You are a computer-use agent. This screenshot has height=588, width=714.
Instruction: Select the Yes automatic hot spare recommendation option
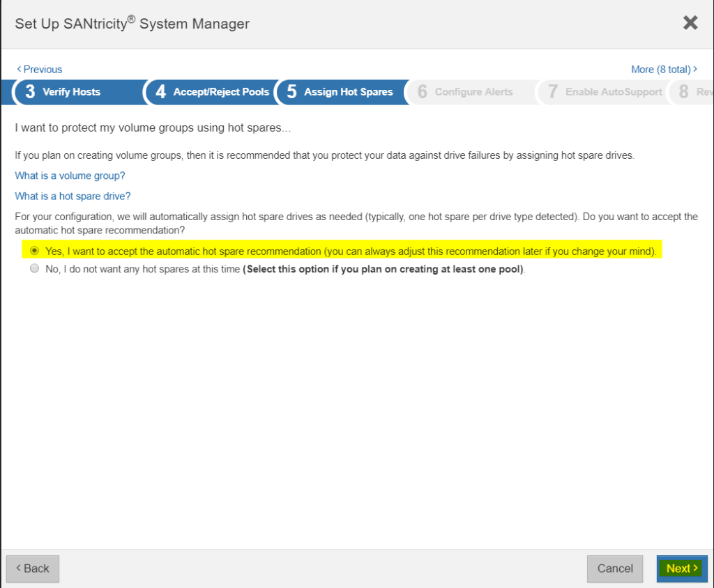(x=34, y=251)
